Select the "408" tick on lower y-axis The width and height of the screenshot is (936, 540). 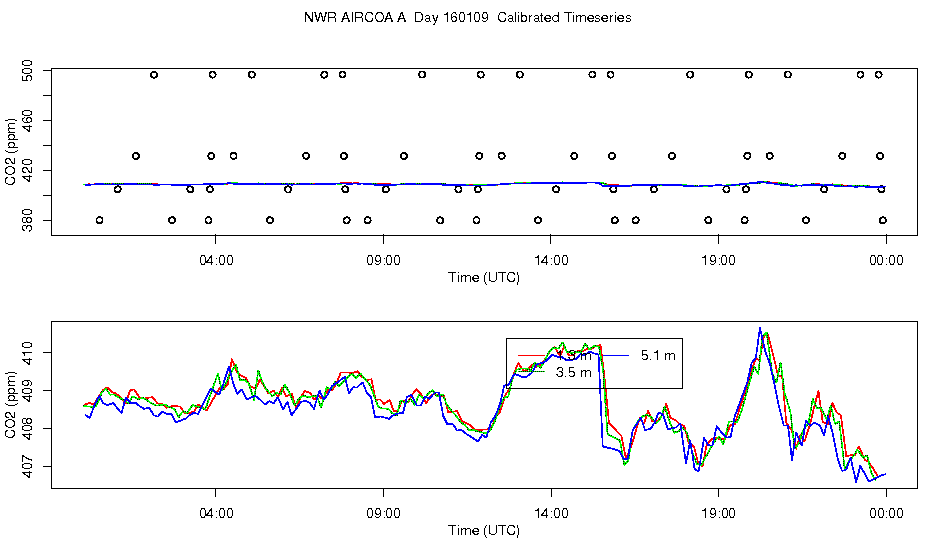pyautogui.click(x=27, y=428)
